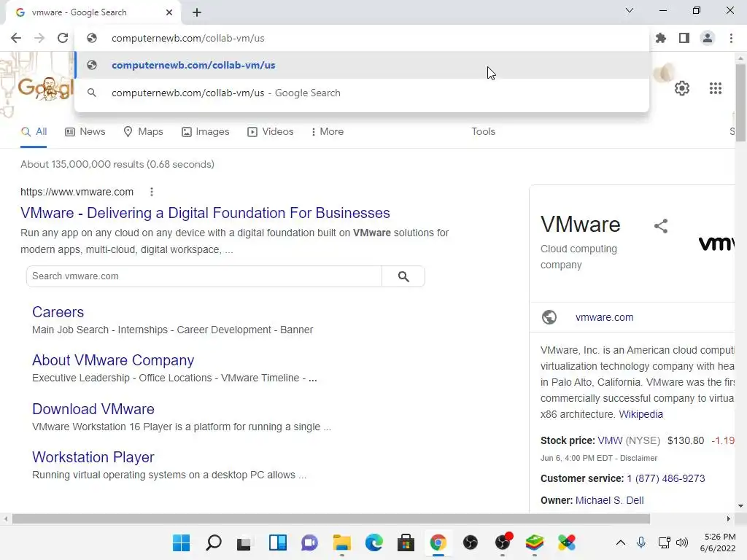Share the VMware knowledge panel
The image size is (747, 560).
(x=661, y=226)
